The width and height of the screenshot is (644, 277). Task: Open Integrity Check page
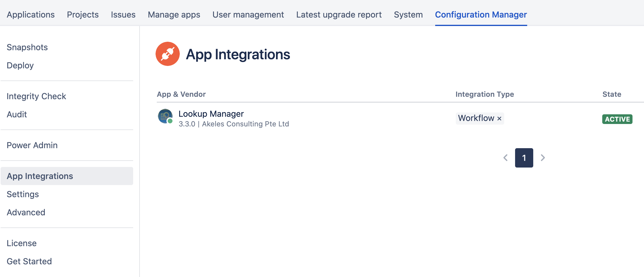36,96
